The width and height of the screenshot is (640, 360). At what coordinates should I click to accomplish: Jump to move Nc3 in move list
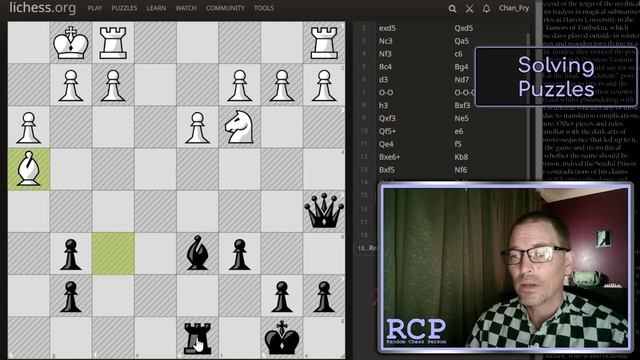coord(385,41)
